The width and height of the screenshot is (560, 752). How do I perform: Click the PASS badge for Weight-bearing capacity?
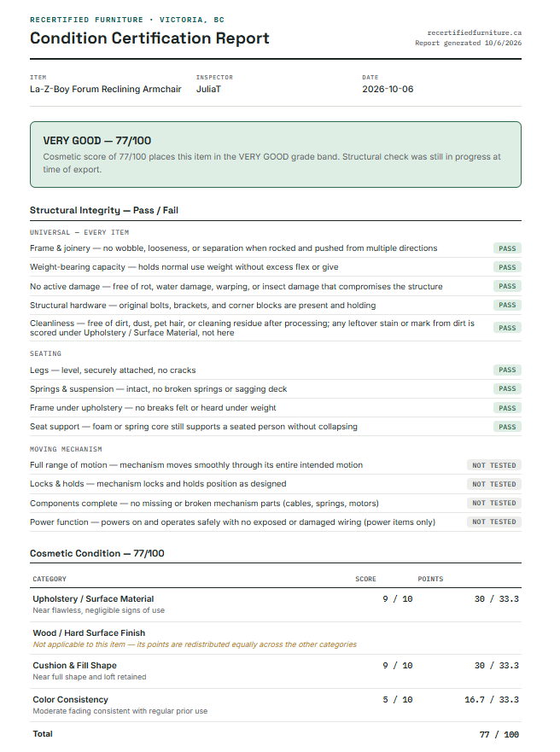click(x=507, y=267)
